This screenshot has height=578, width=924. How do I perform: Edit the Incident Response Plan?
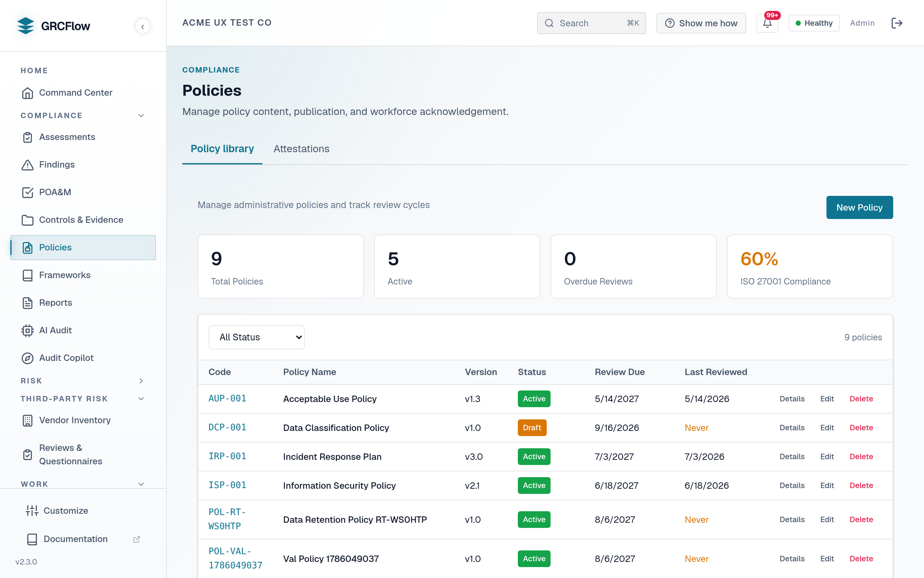(827, 456)
